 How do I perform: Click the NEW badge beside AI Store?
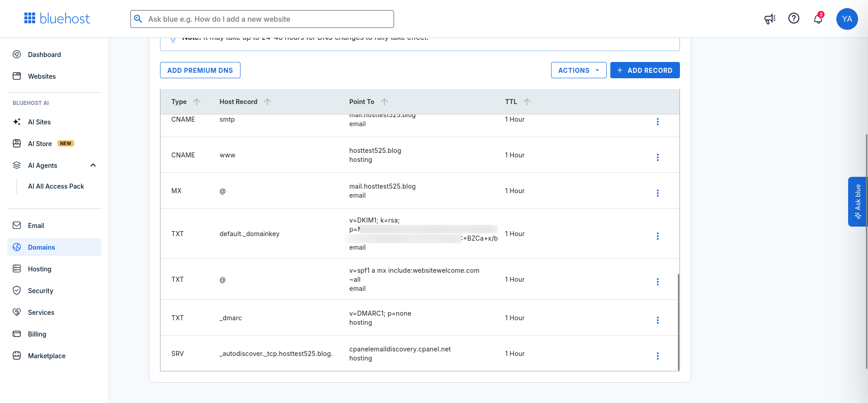[66, 143]
